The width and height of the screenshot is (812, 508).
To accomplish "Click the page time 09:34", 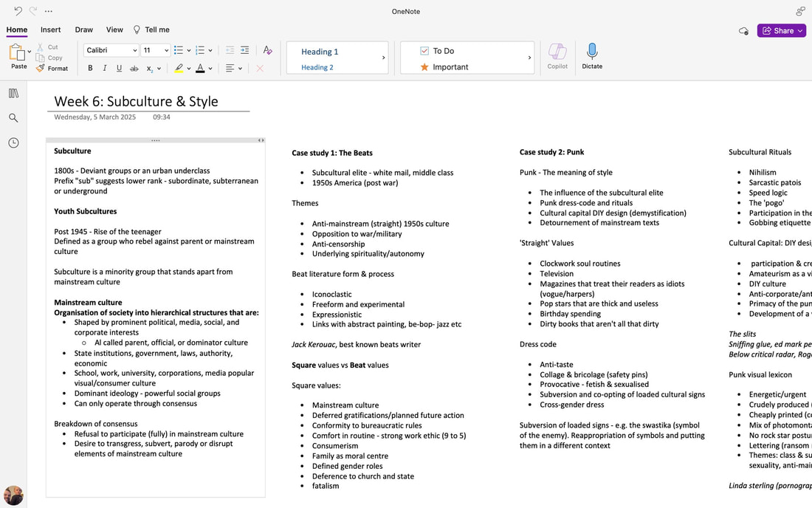I will pyautogui.click(x=162, y=117).
